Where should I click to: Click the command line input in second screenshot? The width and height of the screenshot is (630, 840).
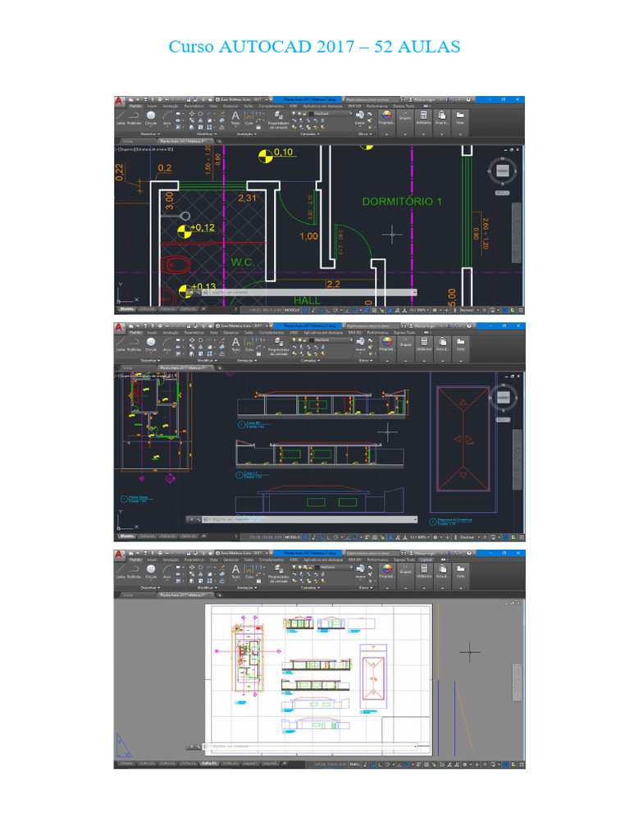click(309, 519)
